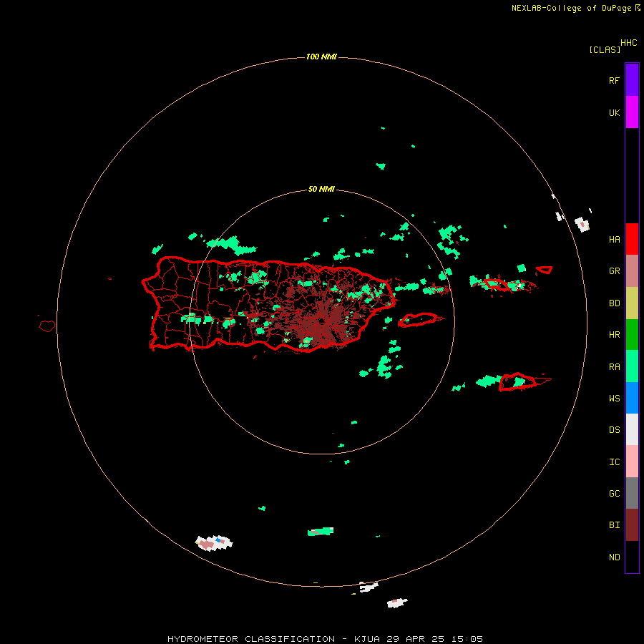Select the BD yellow legend color
644x644 pixels.
point(632,303)
